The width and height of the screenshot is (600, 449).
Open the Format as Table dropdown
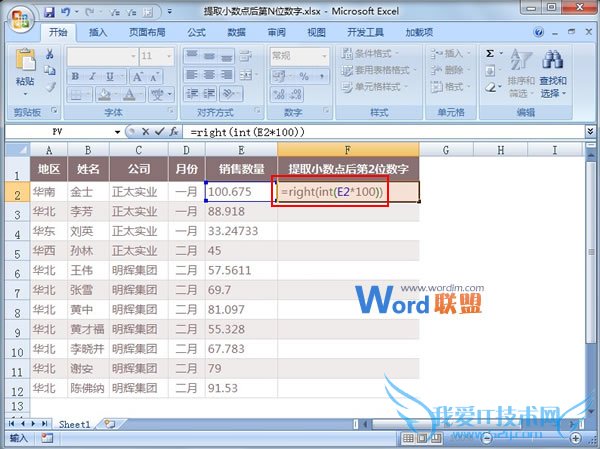378,70
